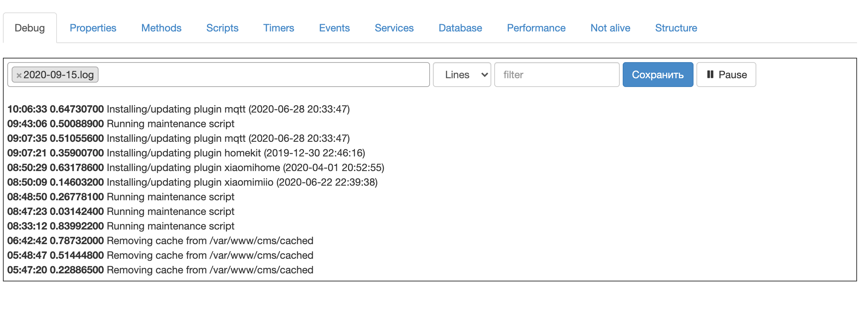The image size is (868, 326).
Task: Expand the log file selector field
Action: tap(256, 75)
